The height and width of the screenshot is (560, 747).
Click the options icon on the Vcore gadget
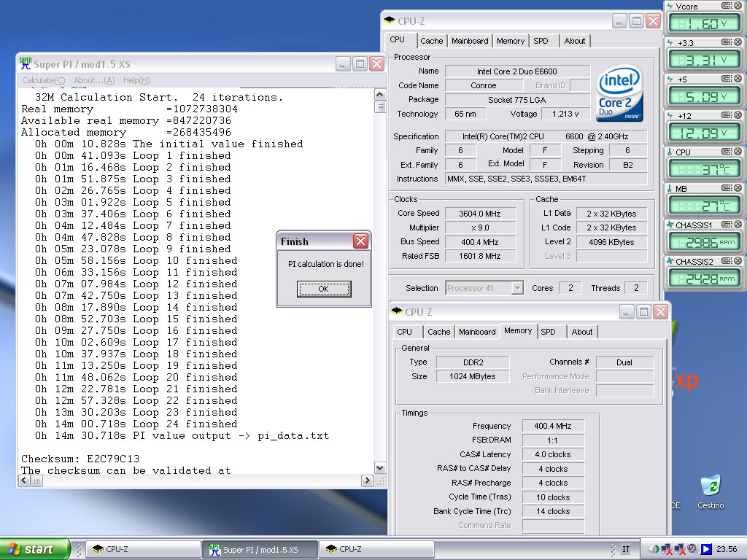727,6
